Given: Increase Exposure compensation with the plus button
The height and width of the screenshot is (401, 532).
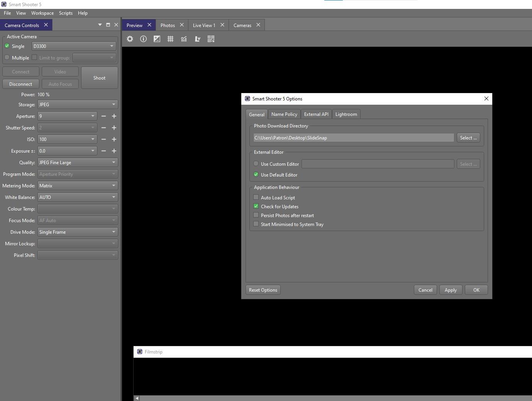Looking at the screenshot, I should click(x=114, y=151).
